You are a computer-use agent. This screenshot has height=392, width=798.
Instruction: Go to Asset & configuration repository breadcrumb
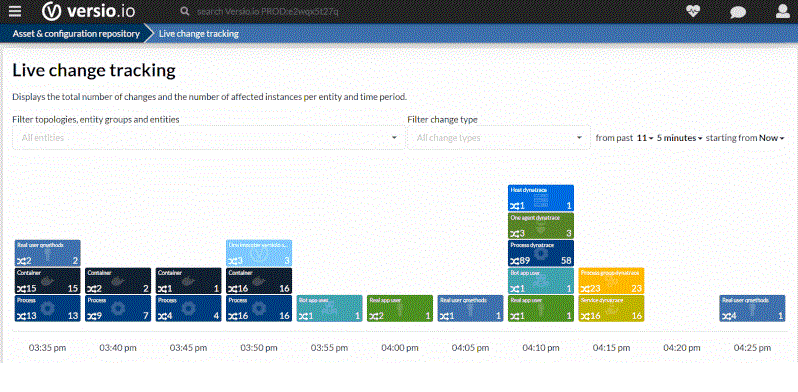[x=76, y=34]
